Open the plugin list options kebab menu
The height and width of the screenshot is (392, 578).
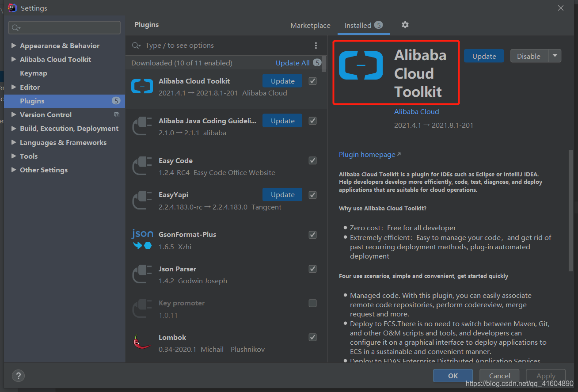[316, 46]
